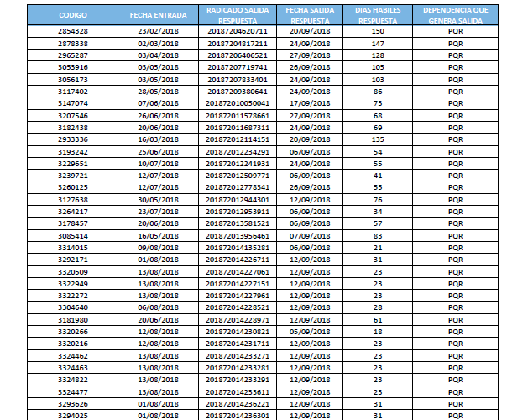Select code cell 3304640
The height and width of the screenshot is (420, 528).
click(73, 307)
